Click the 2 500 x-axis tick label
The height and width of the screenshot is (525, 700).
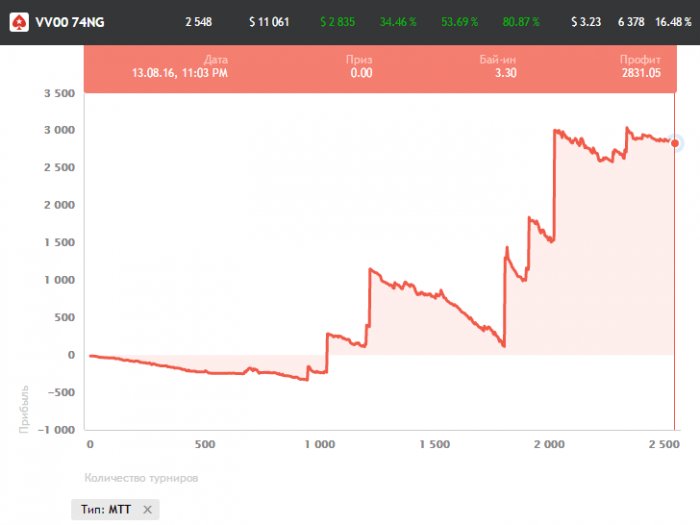[x=664, y=444]
